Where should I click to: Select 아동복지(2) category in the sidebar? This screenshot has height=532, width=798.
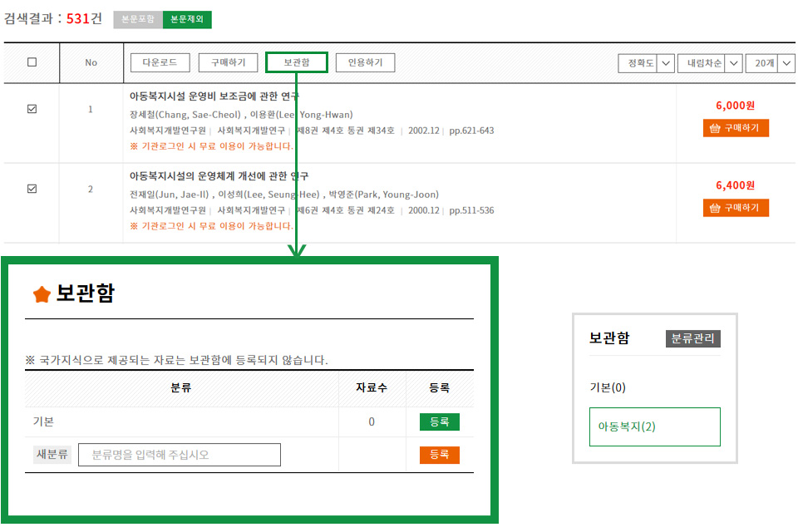pyautogui.click(x=654, y=426)
